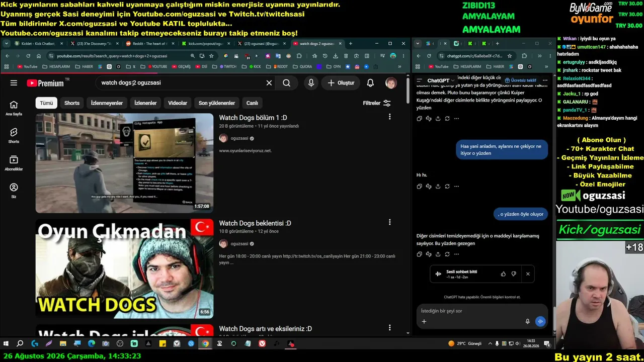The width and height of the screenshot is (644, 362).
Task: Open the Filtreler search filters
Action: (377, 103)
